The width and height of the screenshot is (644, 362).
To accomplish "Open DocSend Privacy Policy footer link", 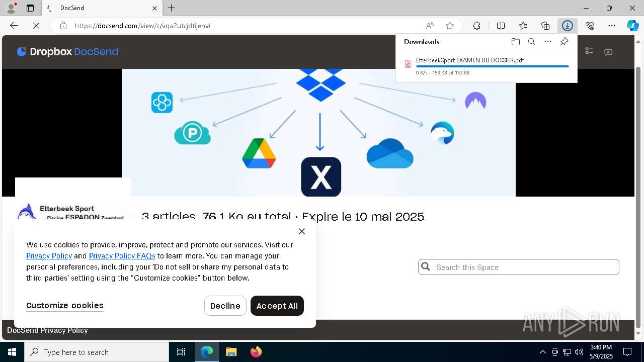I will pyautogui.click(x=47, y=330).
